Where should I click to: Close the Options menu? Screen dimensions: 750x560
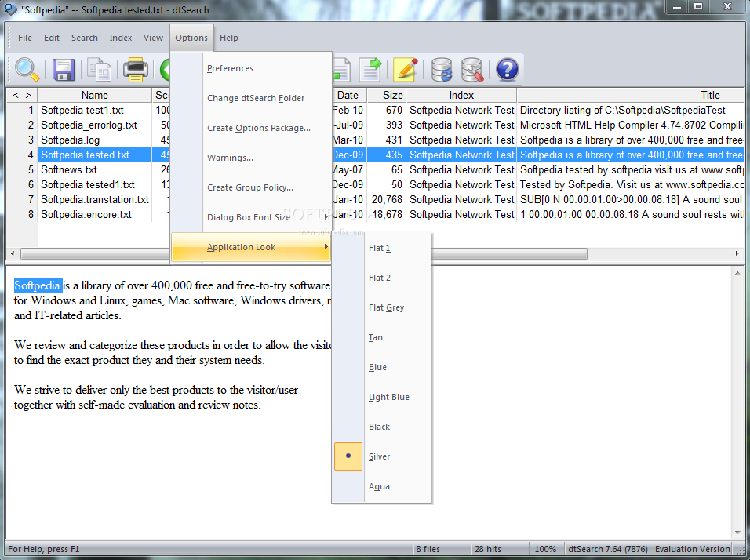pos(191,38)
